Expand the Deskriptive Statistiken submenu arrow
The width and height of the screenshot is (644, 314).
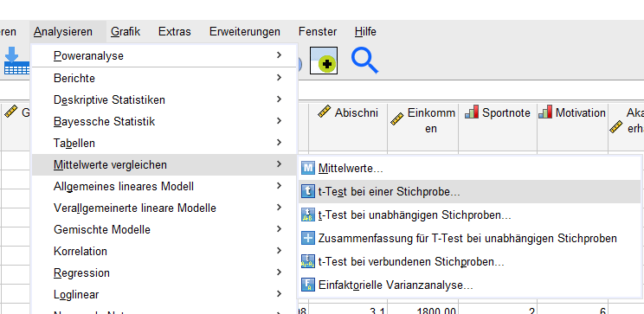click(280, 99)
